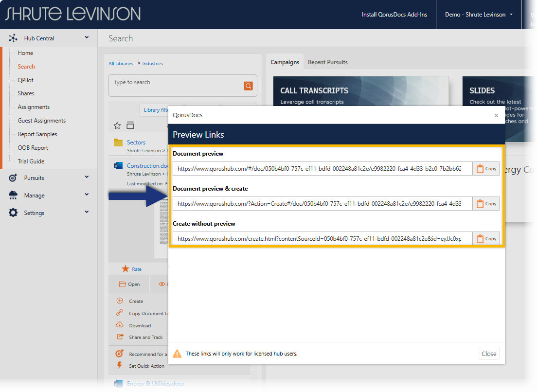Viewport: 538px width, 392px height.
Task: Click the Set Quick Action lightning icon
Action: click(120, 366)
